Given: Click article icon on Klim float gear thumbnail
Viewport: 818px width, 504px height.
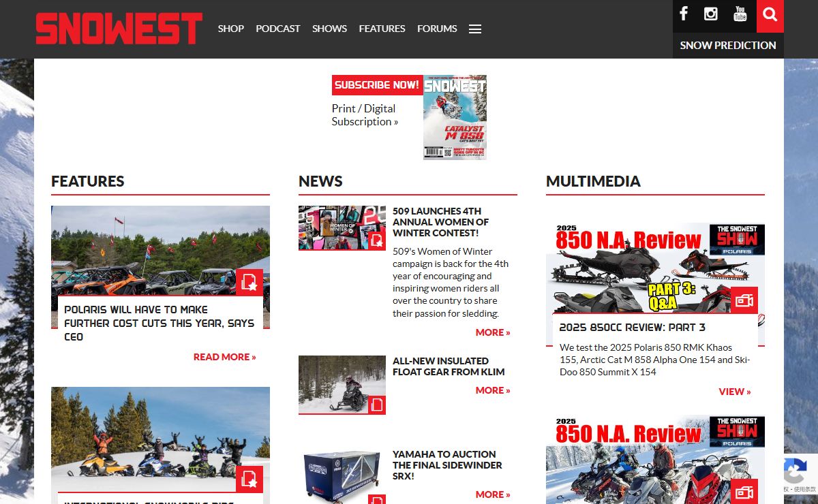Looking at the screenshot, I should [x=377, y=405].
